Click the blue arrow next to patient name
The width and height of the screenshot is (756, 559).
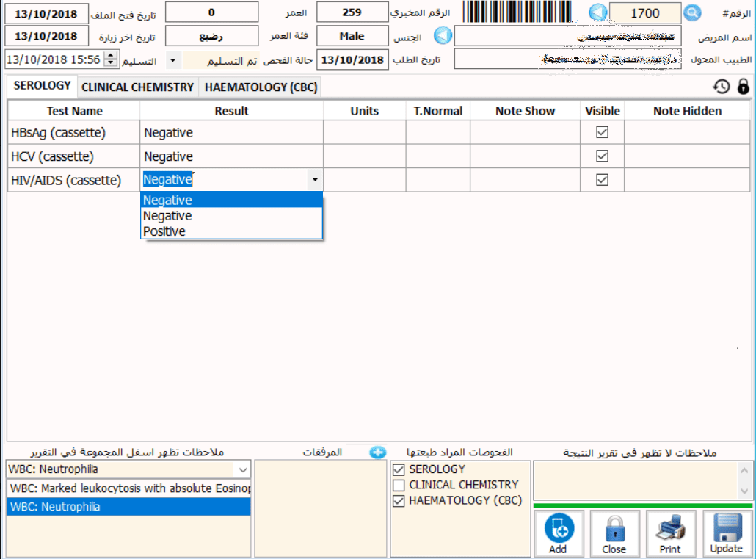442,36
